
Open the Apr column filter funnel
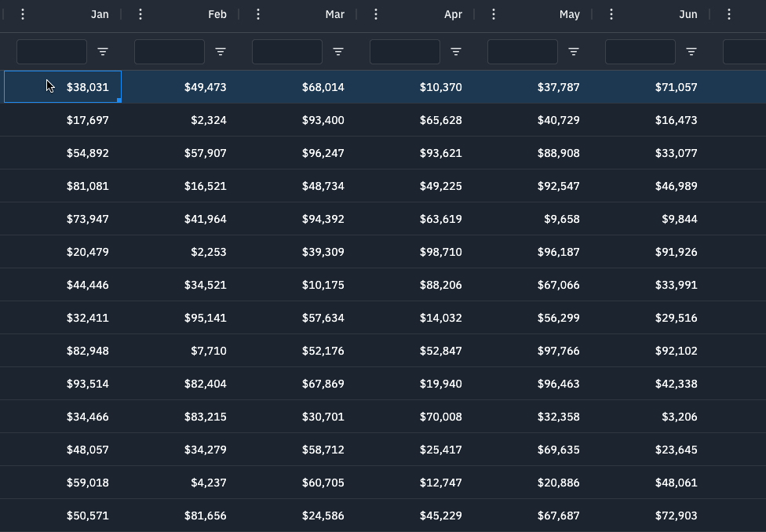pos(456,51)
